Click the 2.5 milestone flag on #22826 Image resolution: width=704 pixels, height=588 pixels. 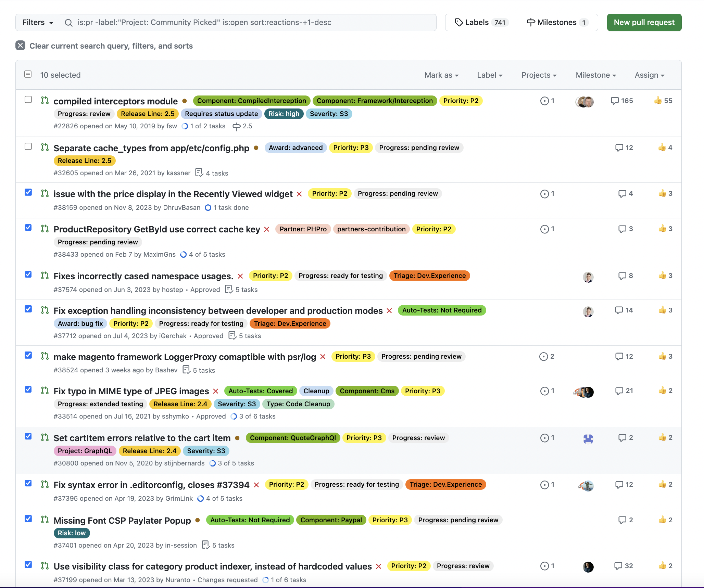(x=242, y=126)
